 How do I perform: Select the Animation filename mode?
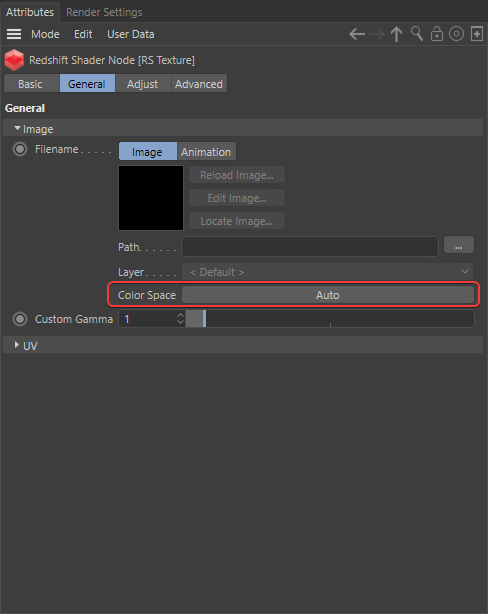tap(206, 152)
